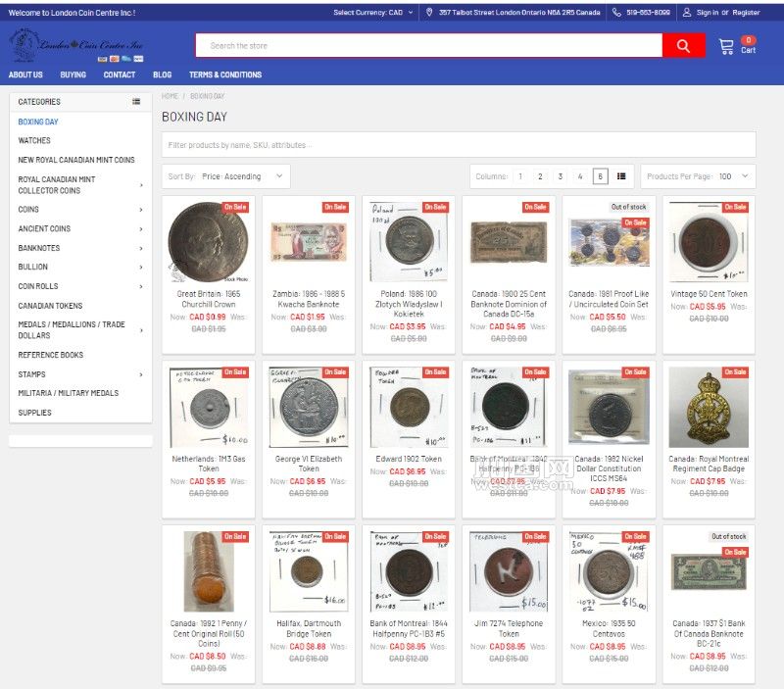Click the phone number icon

pos(616,12)
